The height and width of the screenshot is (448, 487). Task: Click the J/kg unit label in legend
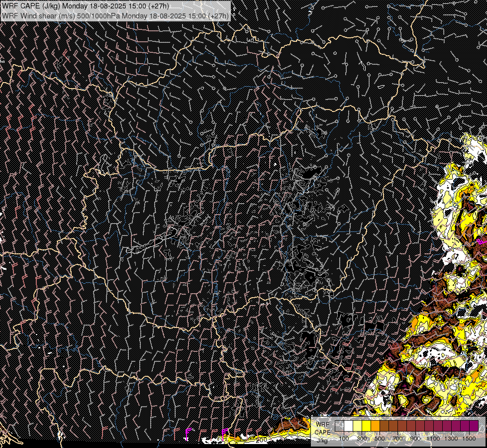point(322,441)
